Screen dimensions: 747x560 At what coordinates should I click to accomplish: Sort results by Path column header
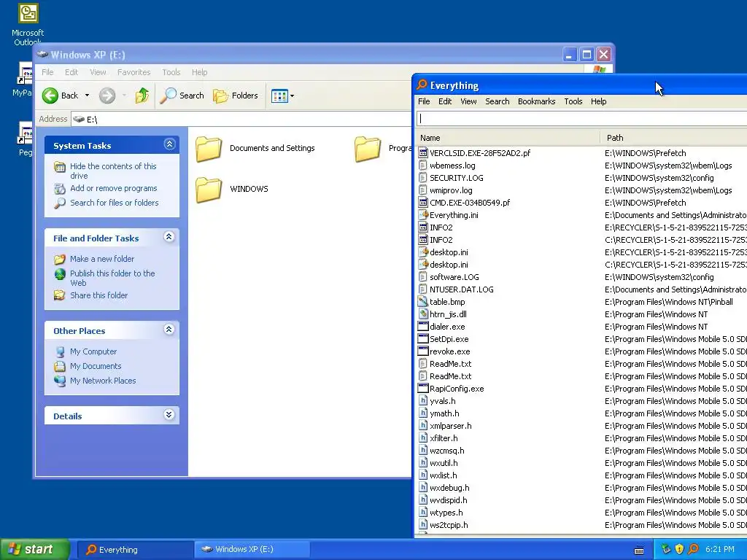point(673,138)
